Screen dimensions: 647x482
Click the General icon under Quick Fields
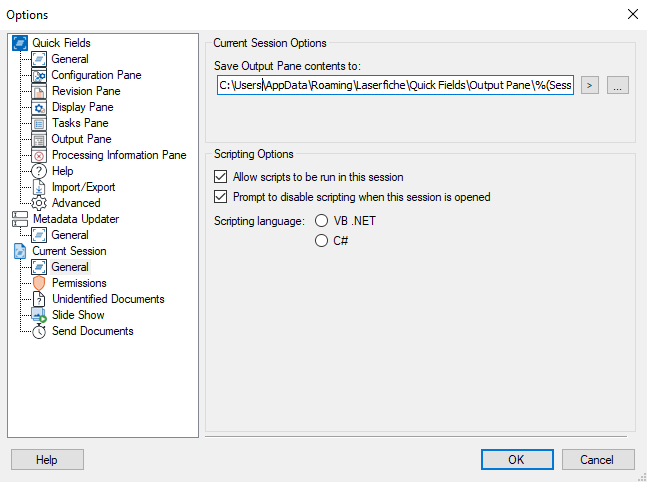click(39, 59)
